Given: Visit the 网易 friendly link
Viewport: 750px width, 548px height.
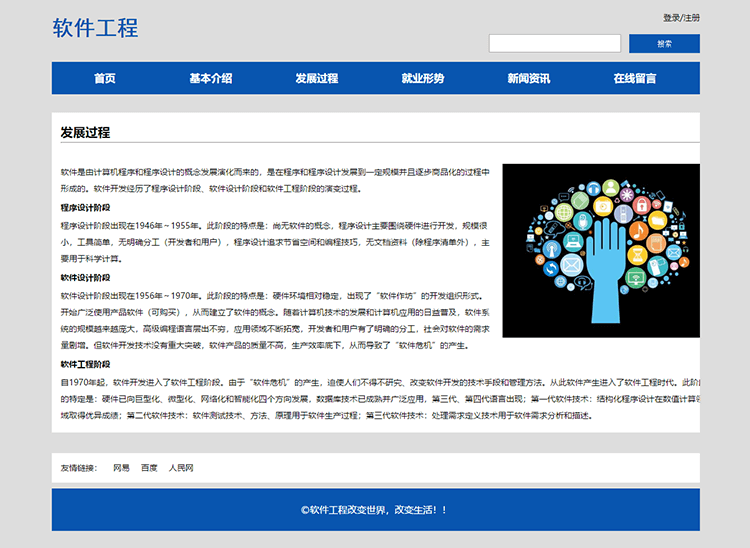Looking at the screenshot, I should pos(121,468).
